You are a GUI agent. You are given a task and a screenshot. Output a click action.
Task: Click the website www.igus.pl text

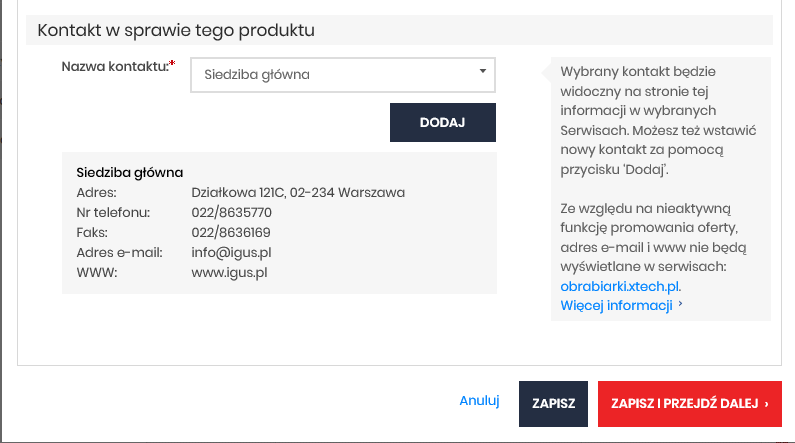[x=229, y=272]
